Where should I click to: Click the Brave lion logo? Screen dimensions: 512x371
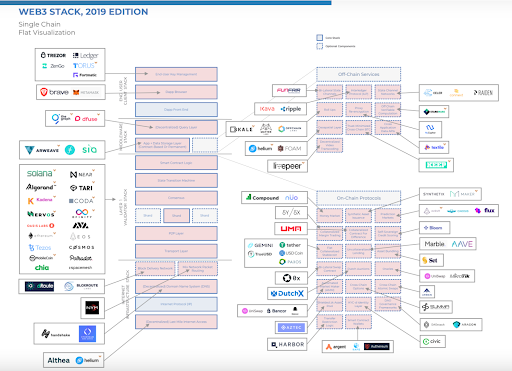coord(44,92)
